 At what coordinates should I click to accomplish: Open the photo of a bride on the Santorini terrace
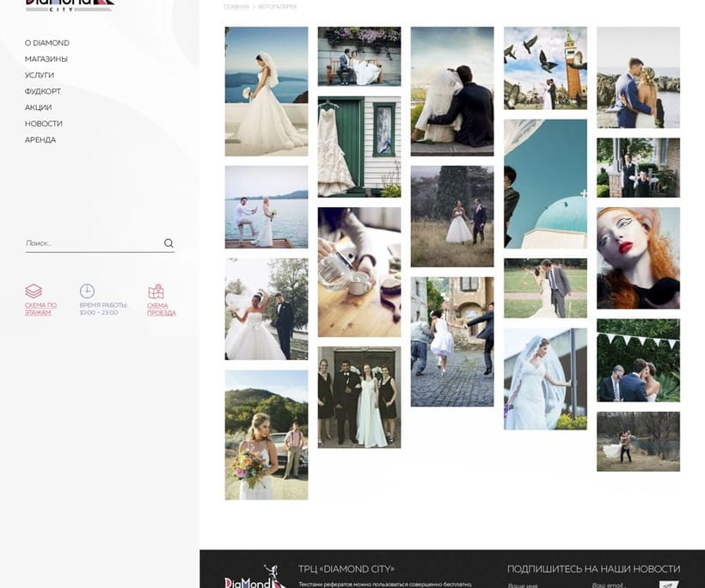tap(267, 91)
